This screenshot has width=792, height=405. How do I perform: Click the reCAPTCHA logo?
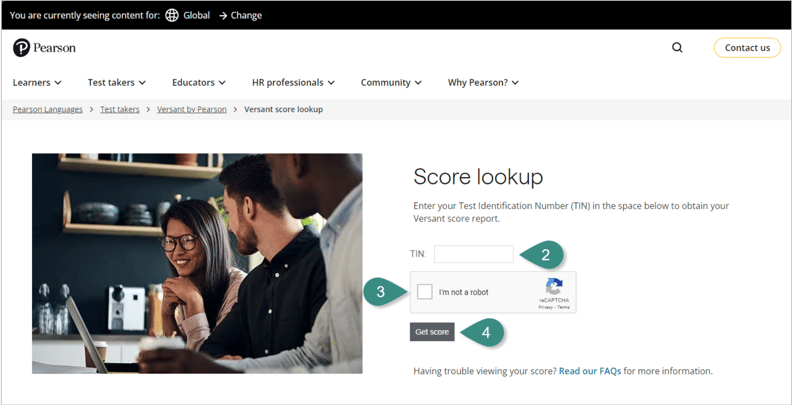[554, 287]
